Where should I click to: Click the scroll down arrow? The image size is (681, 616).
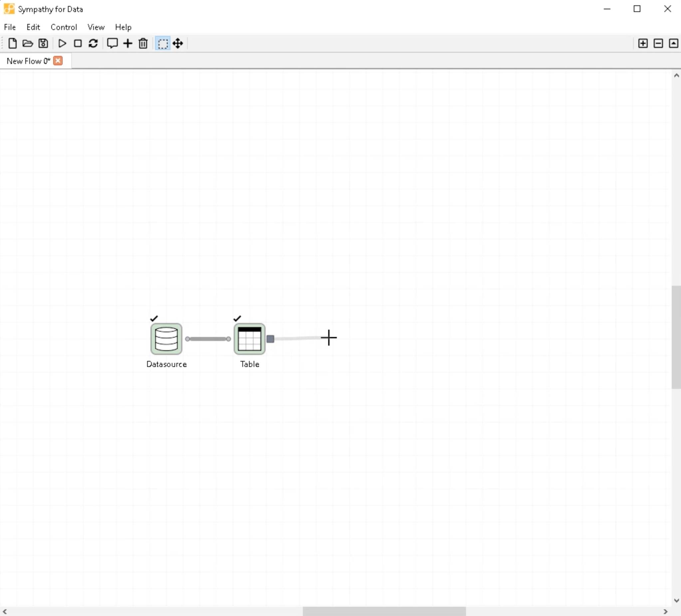[x=676, y=600]
